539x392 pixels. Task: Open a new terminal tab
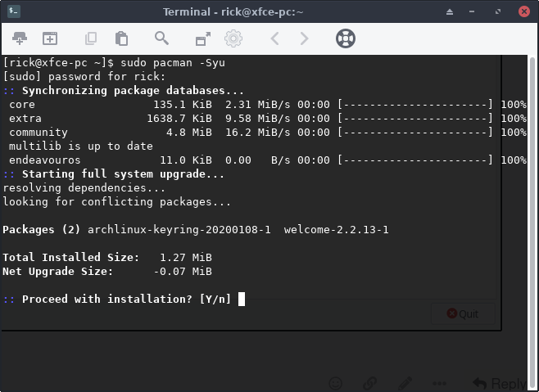[x=20, y=38]
